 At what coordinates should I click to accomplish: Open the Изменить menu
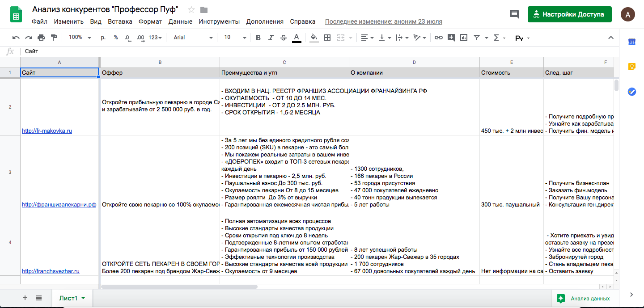[x=69, y=21]
